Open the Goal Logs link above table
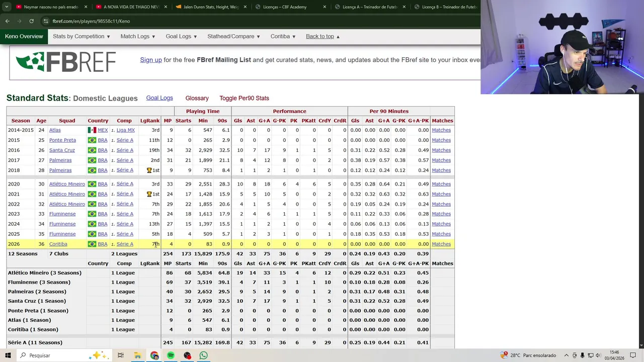644x362 pixels. pos(159,98)
